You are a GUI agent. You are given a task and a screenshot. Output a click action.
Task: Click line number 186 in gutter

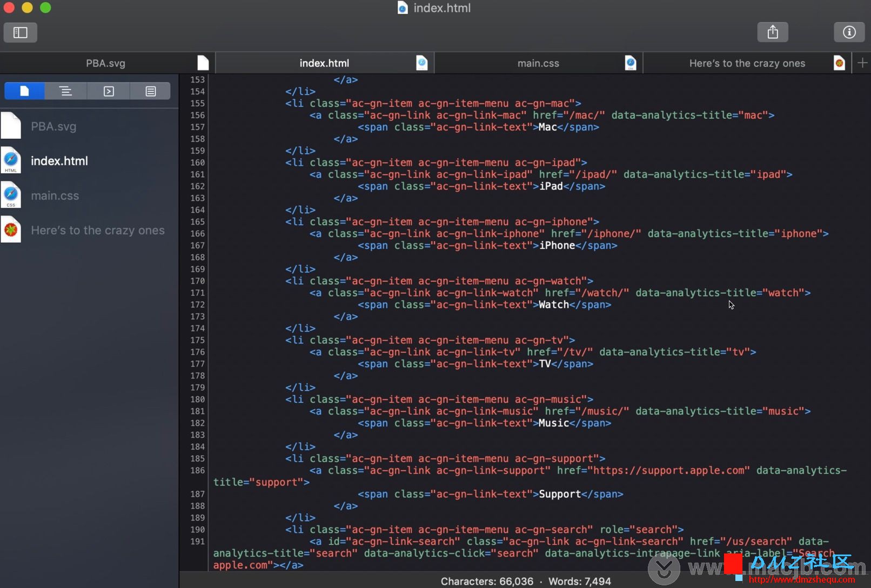(x=197, y=470)
